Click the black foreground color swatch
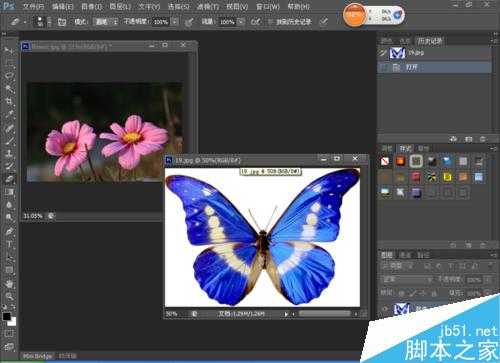The height and width of the screenshot is (363, 500). [x=6, y=316]
